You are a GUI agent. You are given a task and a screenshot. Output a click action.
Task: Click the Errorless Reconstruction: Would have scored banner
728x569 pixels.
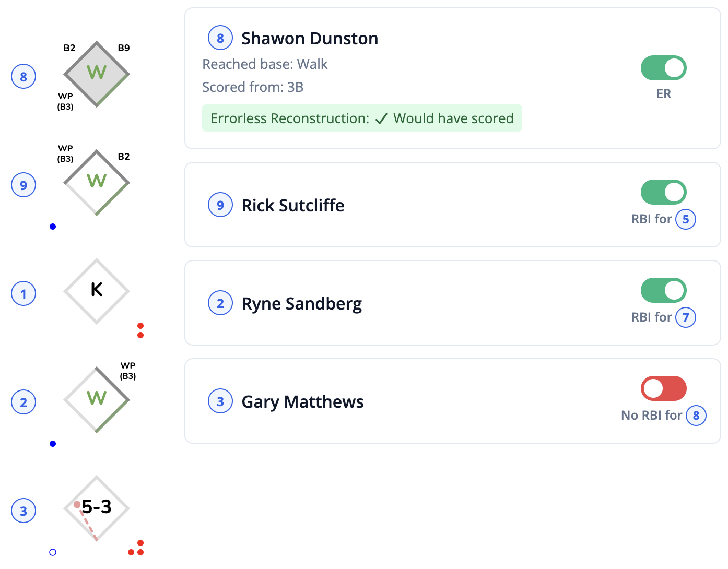coord(362,118)
